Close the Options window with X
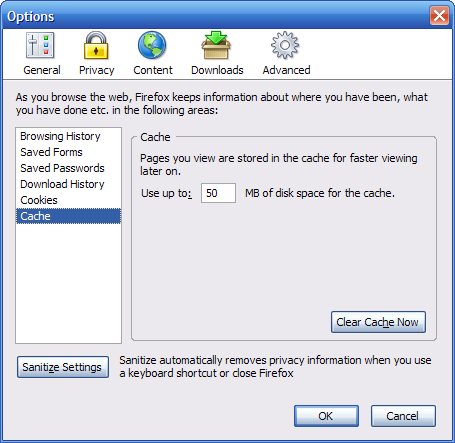The width and height of the screenshot is (455, 443). coord(439,15)
